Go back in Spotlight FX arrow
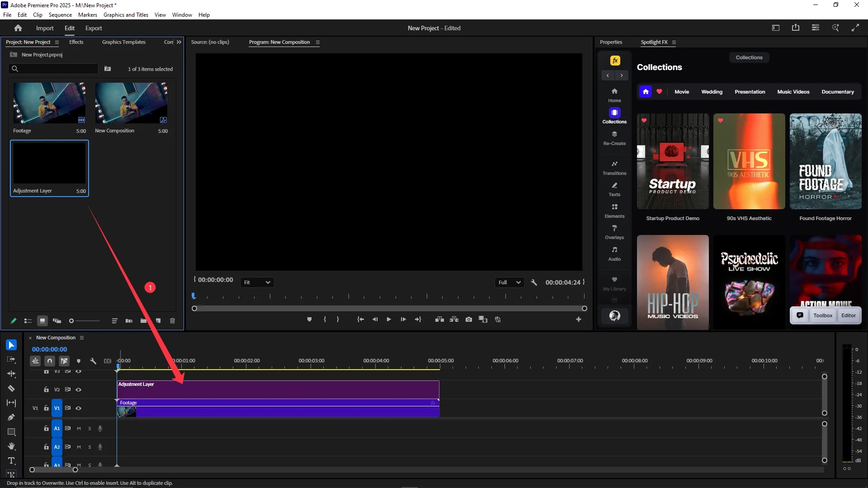 pos(608,75)
